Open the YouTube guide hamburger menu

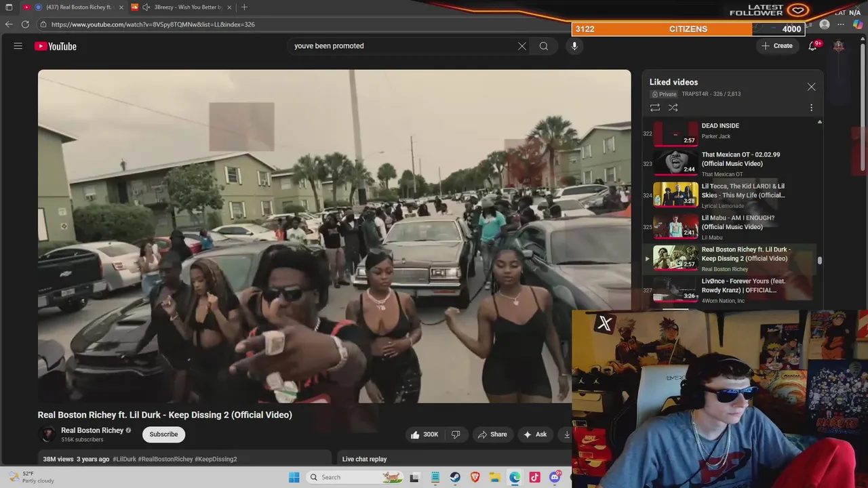click(18, 46)
